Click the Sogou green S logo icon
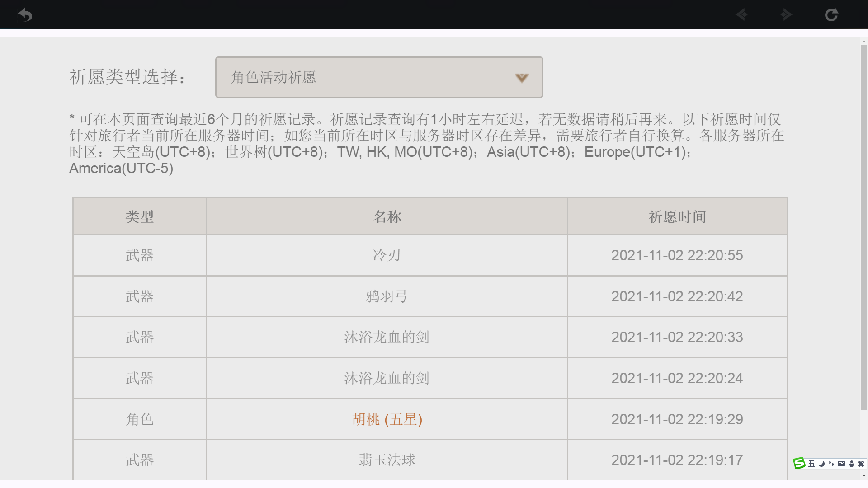 pos(799,463)
